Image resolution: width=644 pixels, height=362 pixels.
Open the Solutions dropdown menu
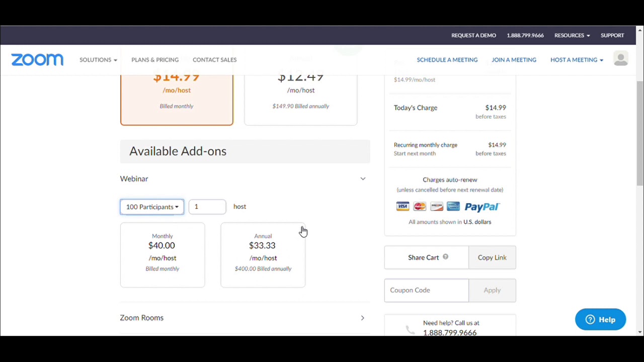pyautogui.click(x=98, y=60)
